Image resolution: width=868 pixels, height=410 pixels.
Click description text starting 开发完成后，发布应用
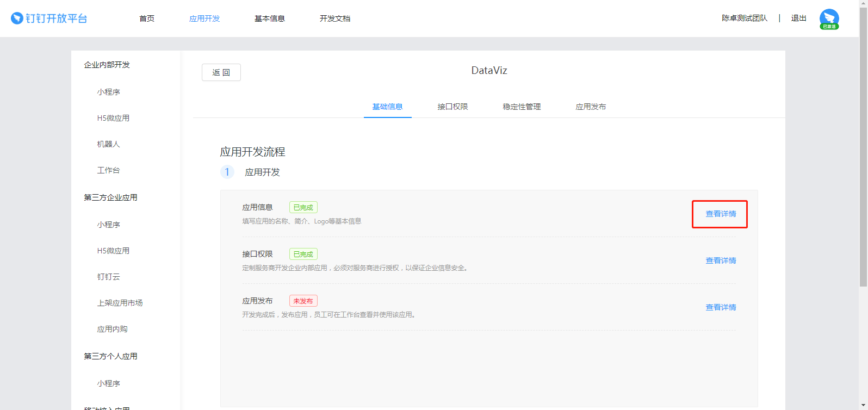pyautogui.click(x=330, y=315)
